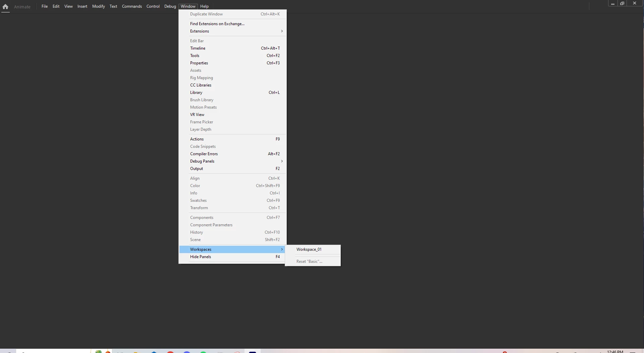The image size is (644, 353).
Task: Open the Text menu
Action: [113, 6]
